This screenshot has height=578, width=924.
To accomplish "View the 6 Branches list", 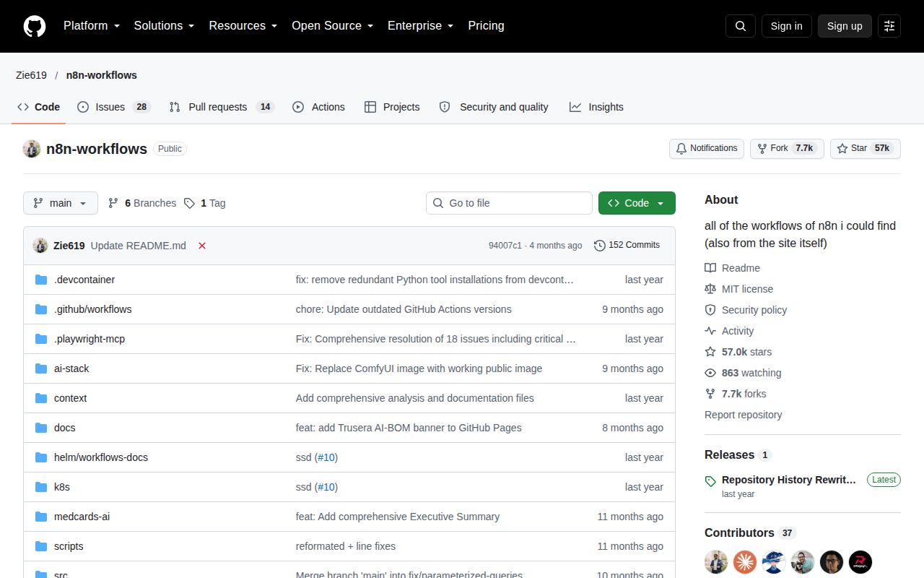I will (142, 203).
